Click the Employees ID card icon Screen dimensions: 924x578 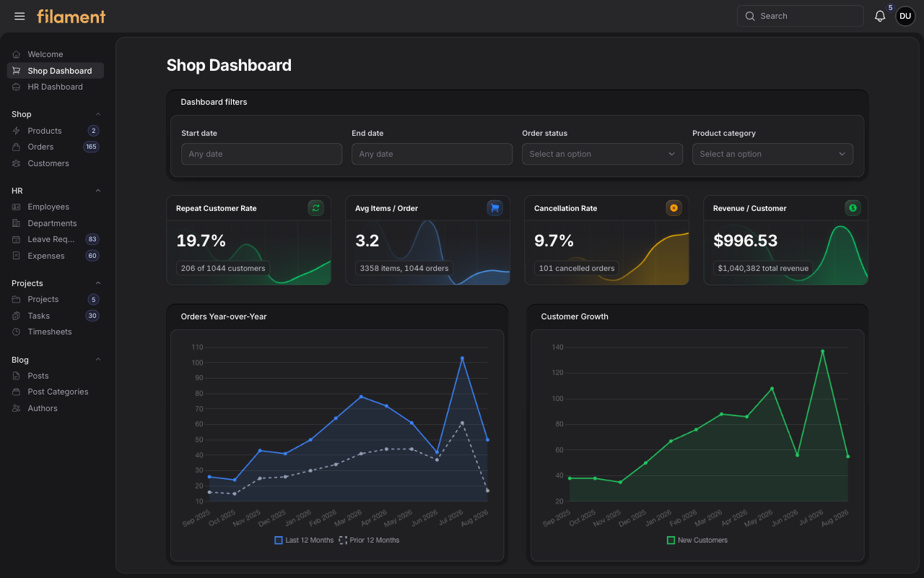[17, 207]
